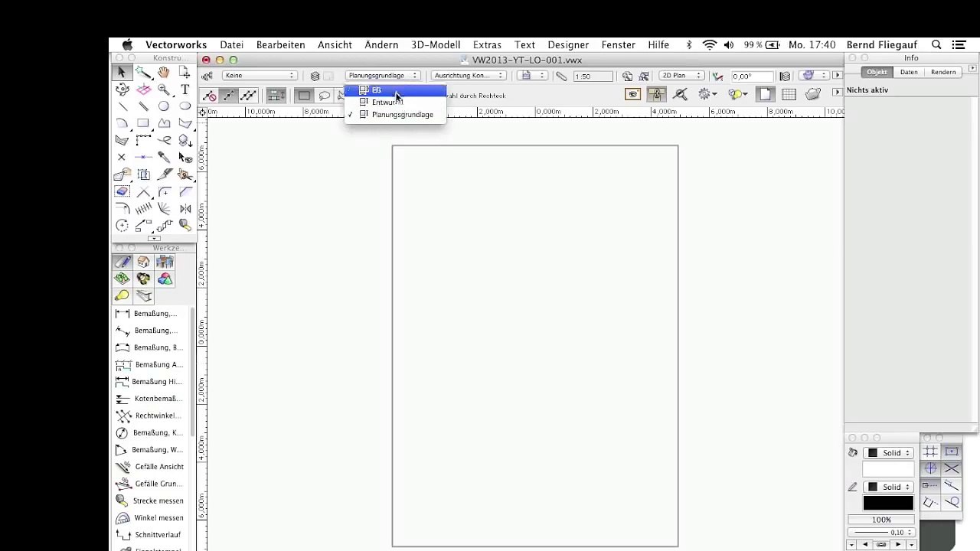Open the layers stack icon in toolbar
The height and width of the screenshot is (551, 980).
[315, 76]
